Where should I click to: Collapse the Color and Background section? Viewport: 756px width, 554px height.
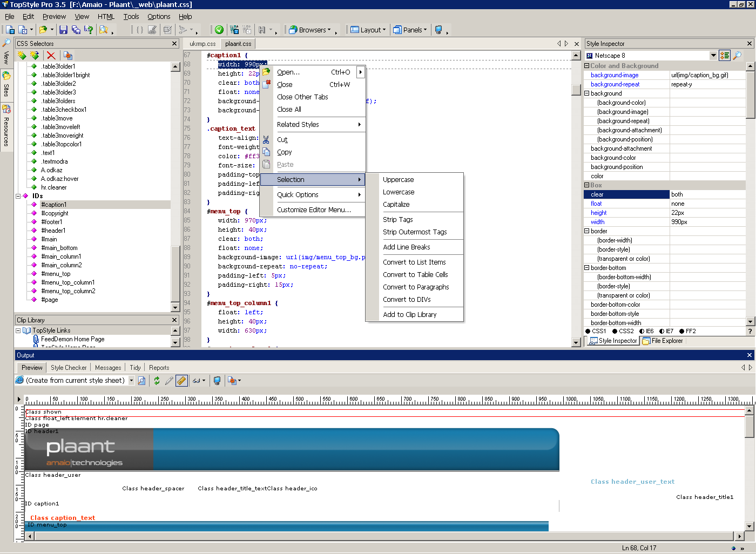[587, 66]
